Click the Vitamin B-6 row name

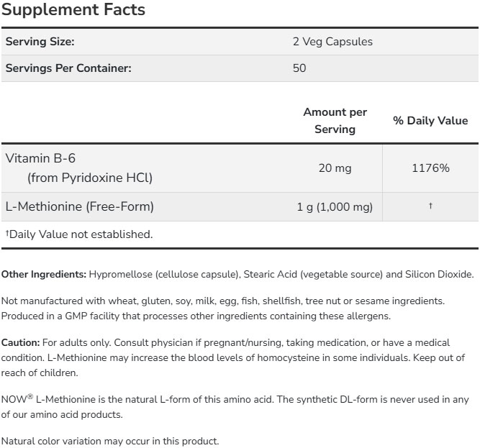pyautogui.click(x=40, y=157)
